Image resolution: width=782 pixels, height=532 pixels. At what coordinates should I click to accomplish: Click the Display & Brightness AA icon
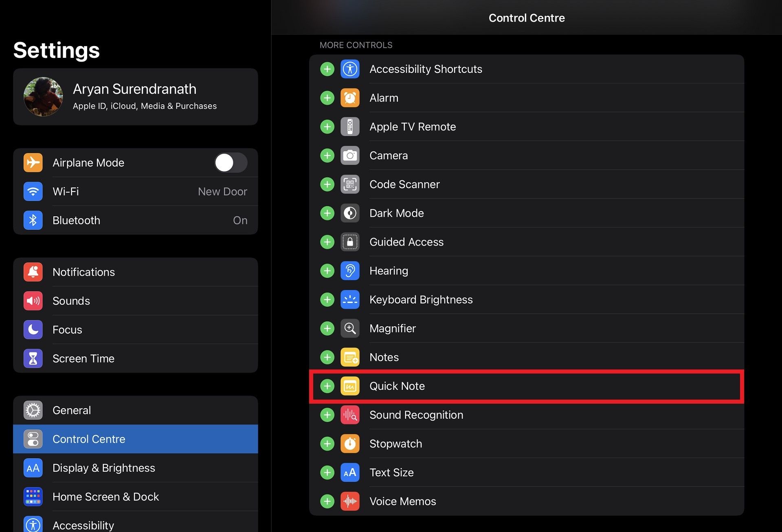pos(33,468)
